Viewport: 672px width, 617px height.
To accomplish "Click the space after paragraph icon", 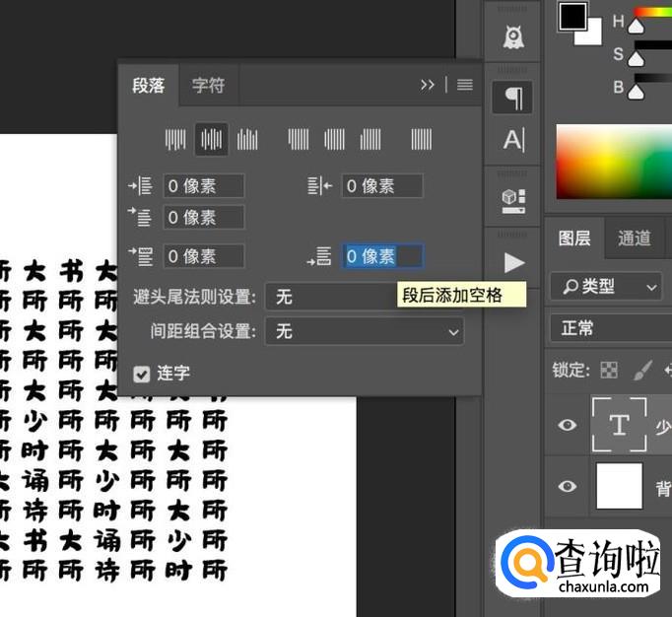I will click(319, 256).
